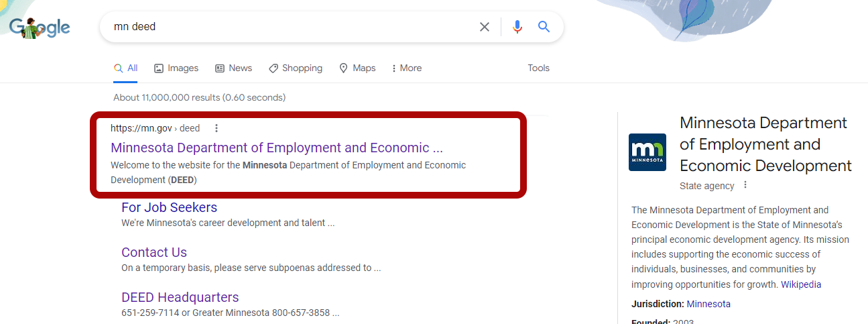The width and height of the screenshot is (868, 324).
Task: Open the Maps results tab
Action: coord(357,68)
